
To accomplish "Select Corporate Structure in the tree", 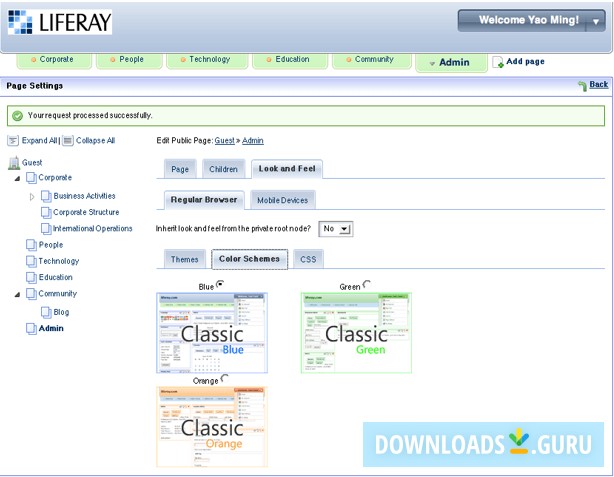I will pos(86,212).
